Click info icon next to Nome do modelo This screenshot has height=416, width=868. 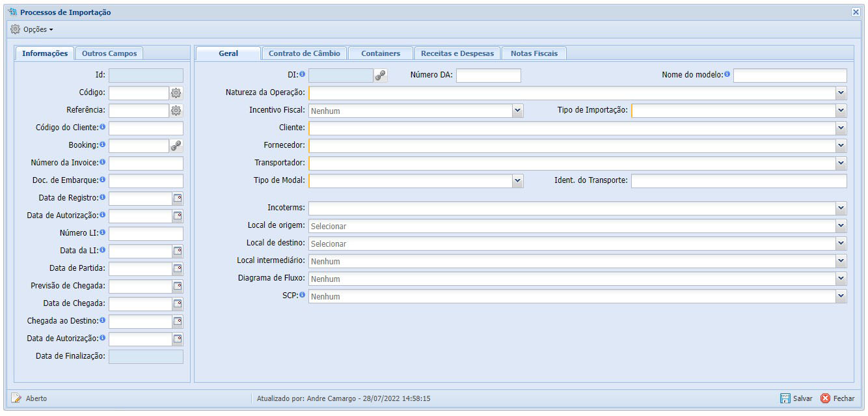pos(727,74)
